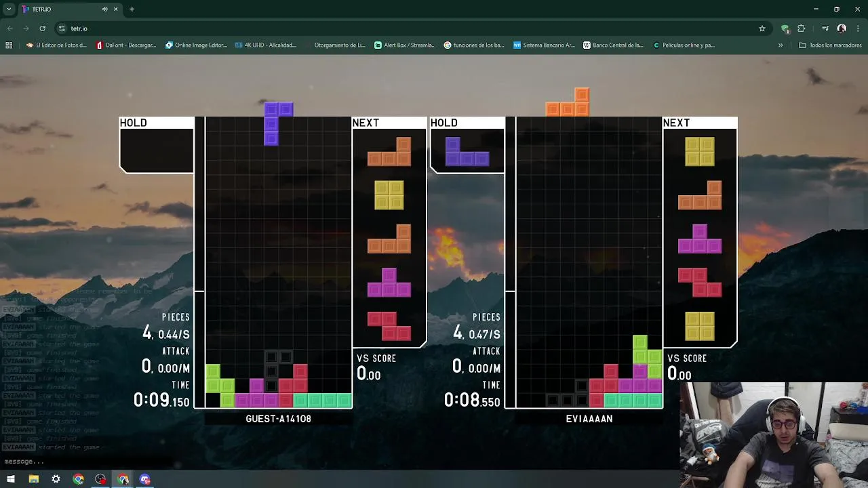
Task: Click the browser back arrow
Action: [x=9, y=28]
